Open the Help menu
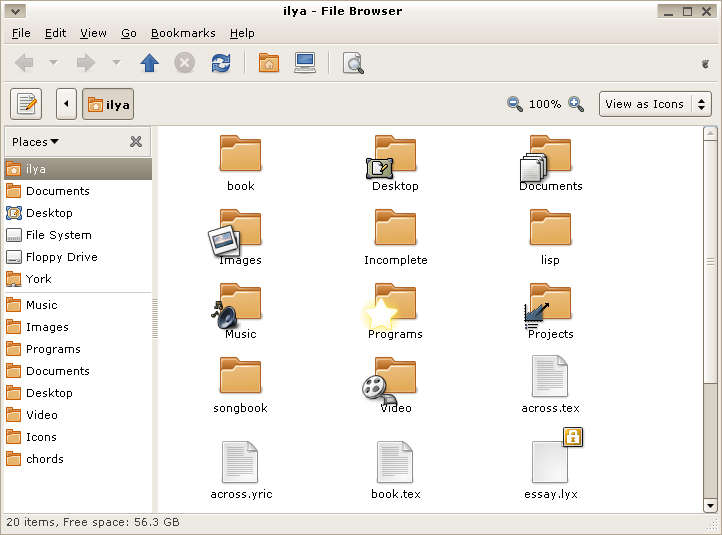 pos(242,33)
